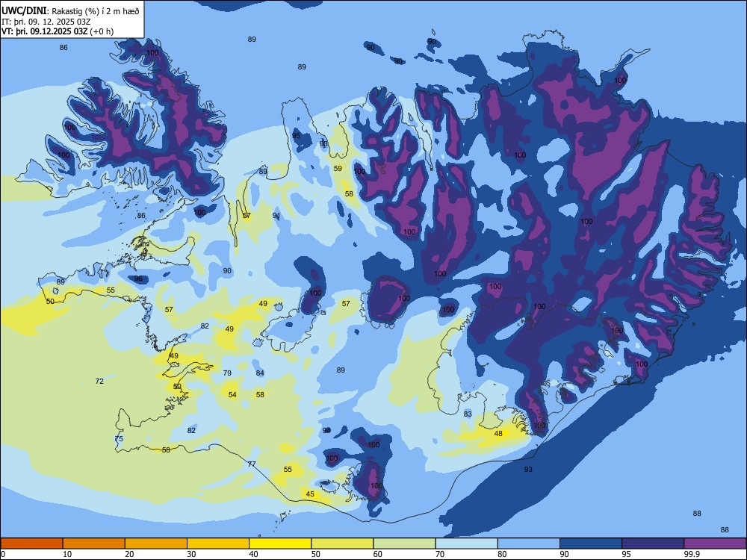747x560 pixels.
Task: Pick the bright yellow 40–50 legend swatch
Action: (x=280, y=544)
